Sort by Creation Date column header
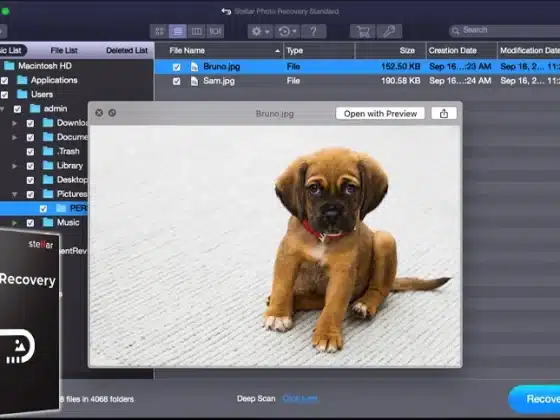This screenshot has width=560, height=420. point(462,51)
